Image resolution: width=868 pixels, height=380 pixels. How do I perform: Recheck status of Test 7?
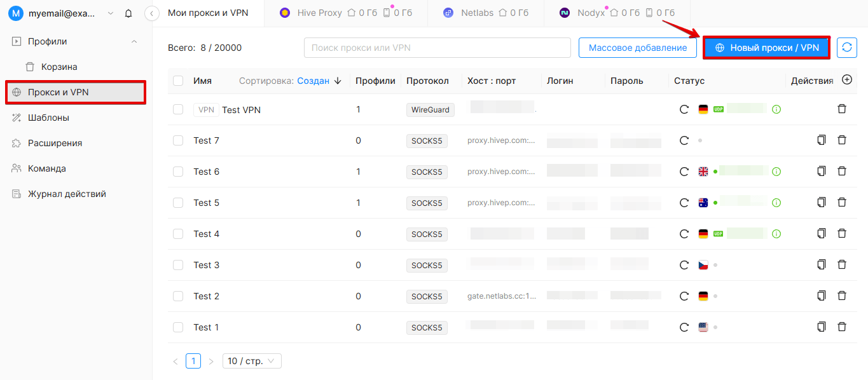(x=684, y=140)
